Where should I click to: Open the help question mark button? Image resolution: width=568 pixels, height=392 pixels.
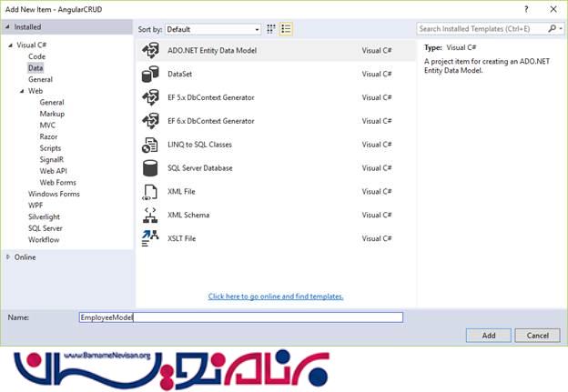click(x=526, y=9)
